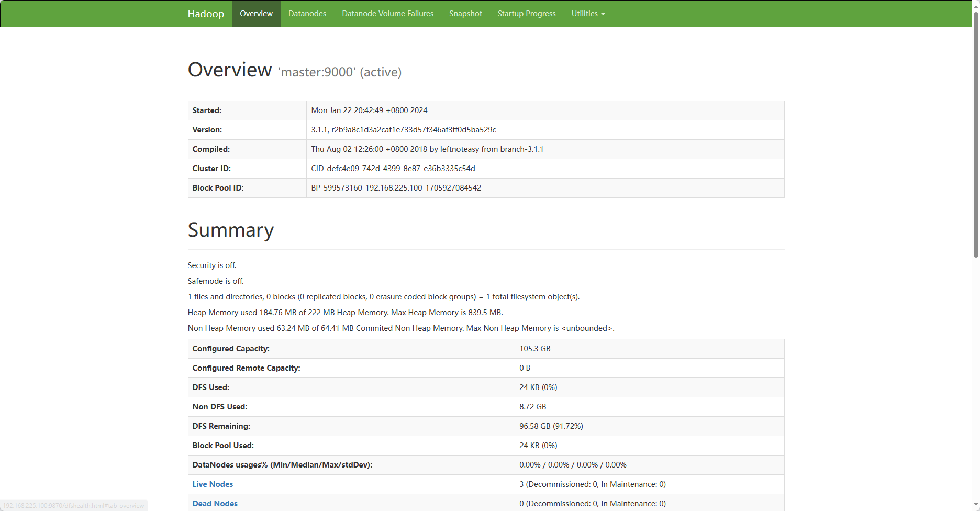Open the Dead Nodes link

click(215, 504)
